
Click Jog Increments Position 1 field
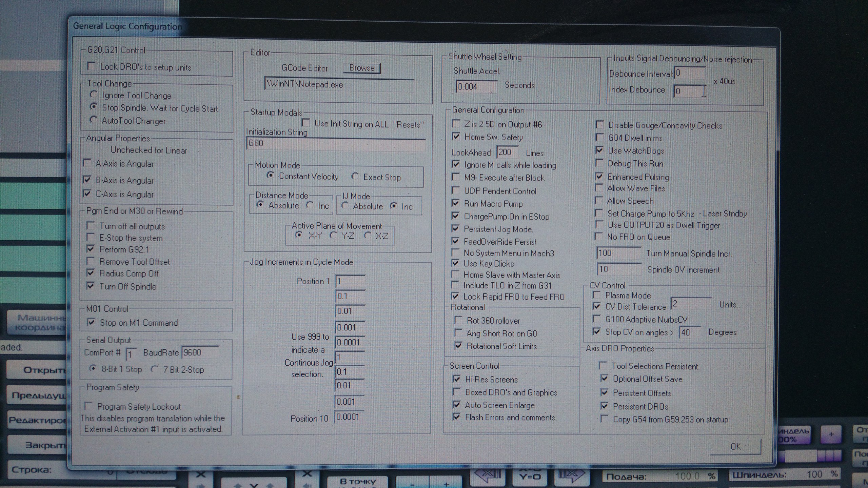[350, 281]
